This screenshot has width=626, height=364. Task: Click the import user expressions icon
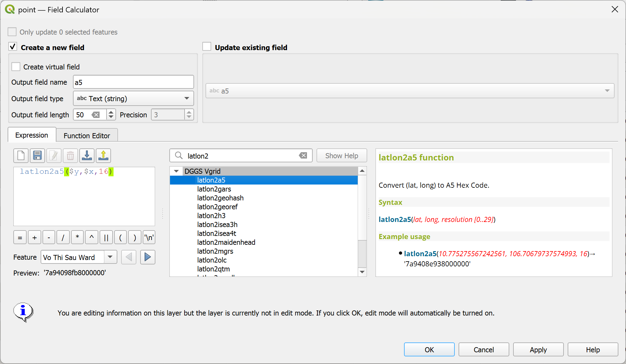click(87, 156)
